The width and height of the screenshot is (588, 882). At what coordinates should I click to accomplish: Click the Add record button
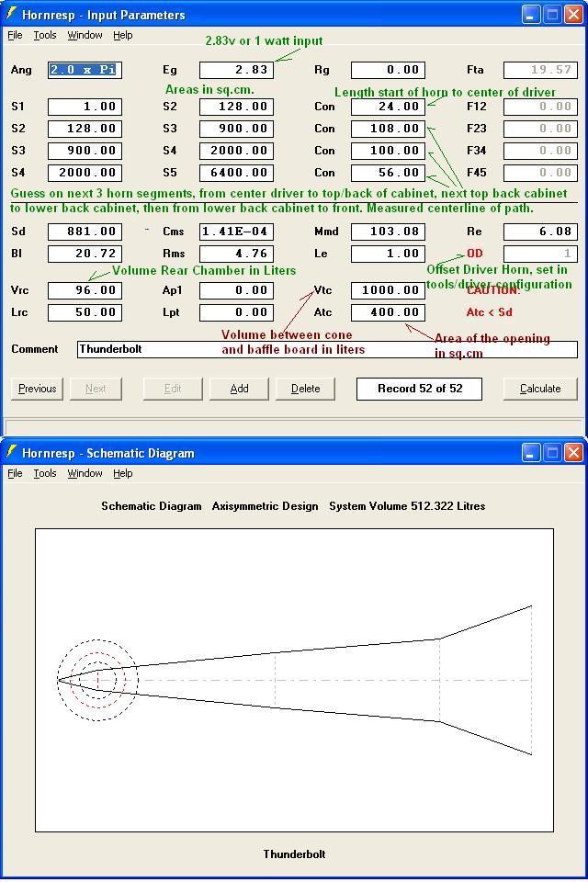point(239,389)
